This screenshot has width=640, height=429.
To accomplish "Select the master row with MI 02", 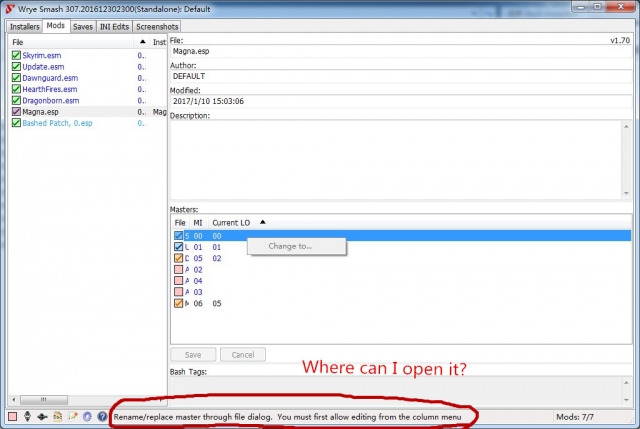I will 401,269.
